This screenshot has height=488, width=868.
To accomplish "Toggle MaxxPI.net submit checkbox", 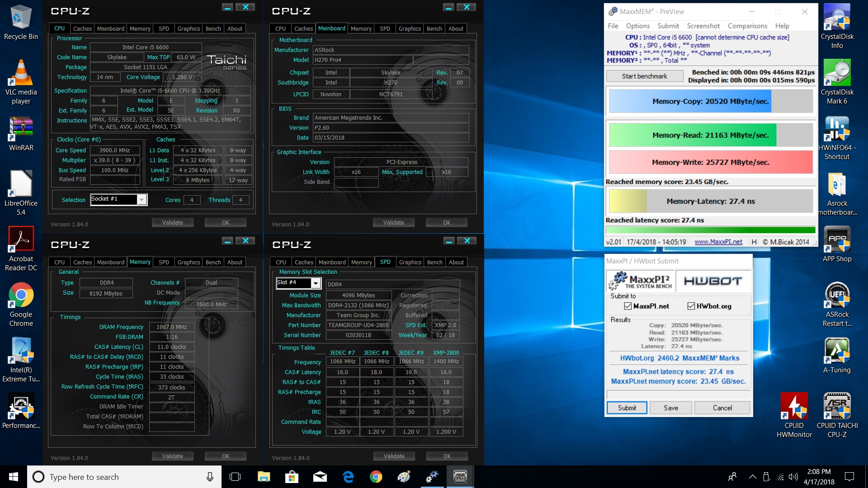I will pyautogui.click(x=627, y=306).
